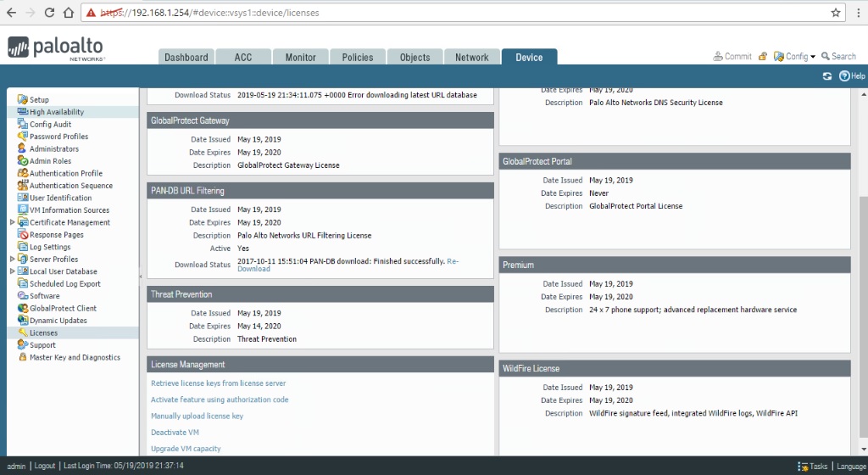Open the Objects tab
Viewport: 868px width, 475px height.
[415, 57]
